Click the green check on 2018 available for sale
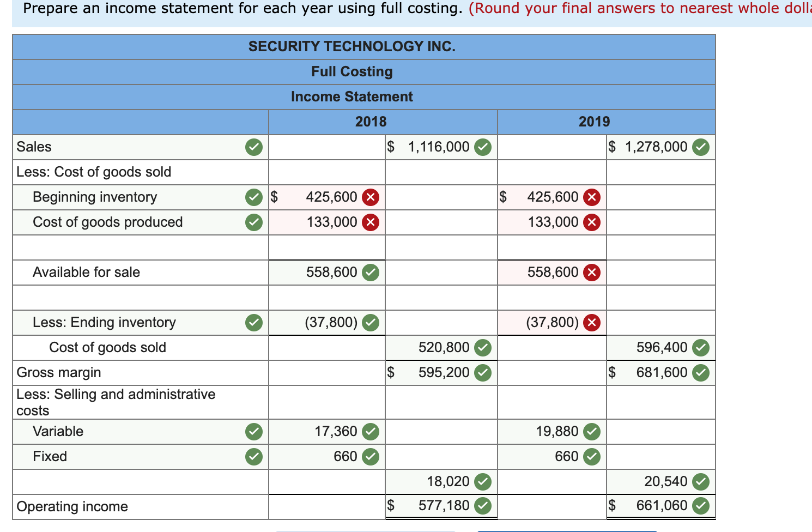 pyautogui.click(x=371, y=272)
